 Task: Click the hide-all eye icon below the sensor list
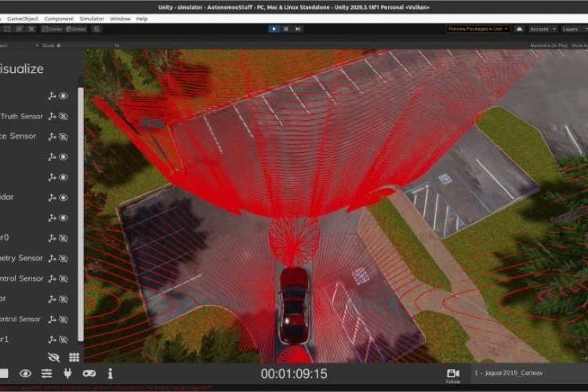[x=53, y=357]
